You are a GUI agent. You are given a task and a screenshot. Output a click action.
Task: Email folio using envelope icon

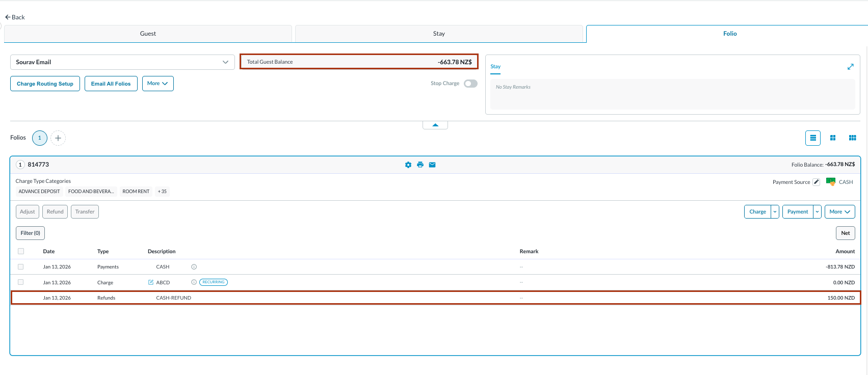(432, 165)
